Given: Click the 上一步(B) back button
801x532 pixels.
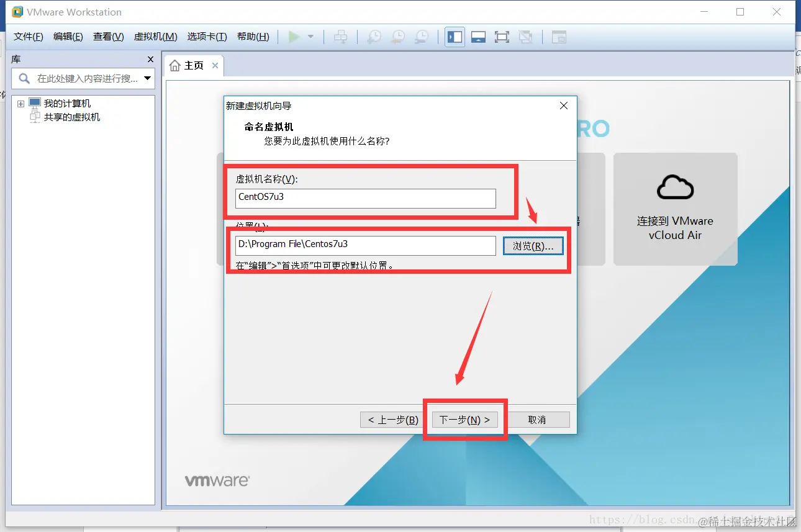Looking at the screenshot, I should [393, 420].
